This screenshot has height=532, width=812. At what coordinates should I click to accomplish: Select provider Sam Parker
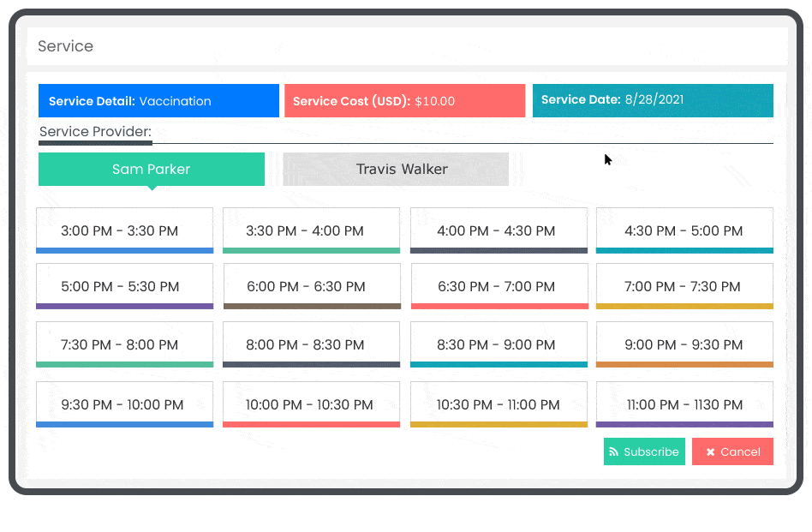click(152, 169)
